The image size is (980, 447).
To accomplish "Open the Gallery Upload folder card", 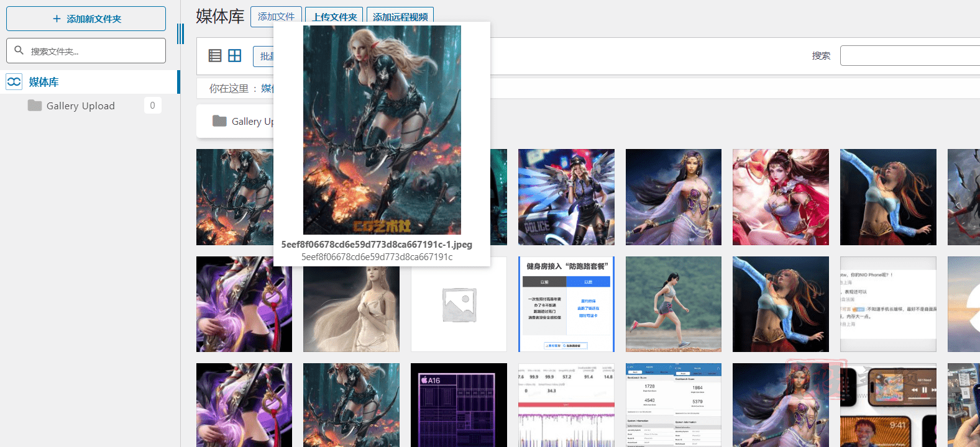I will (x=236, y=121).
